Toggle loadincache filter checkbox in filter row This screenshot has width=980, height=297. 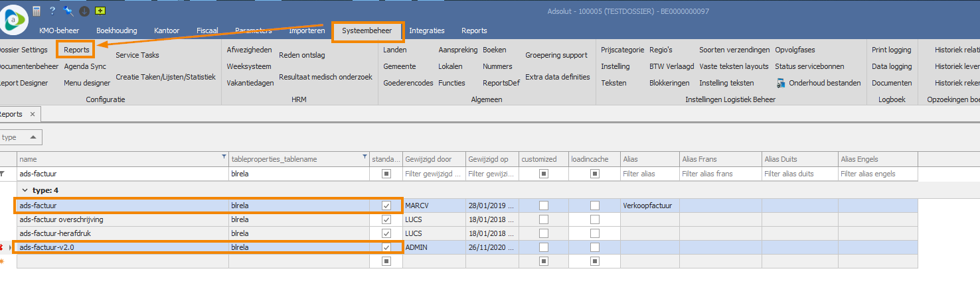click(595, 174)
